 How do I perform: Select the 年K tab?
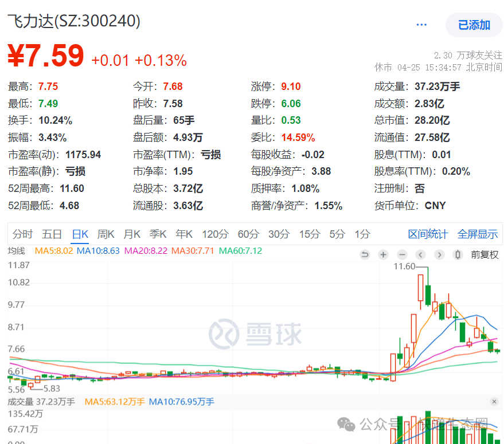pos(184,234)
